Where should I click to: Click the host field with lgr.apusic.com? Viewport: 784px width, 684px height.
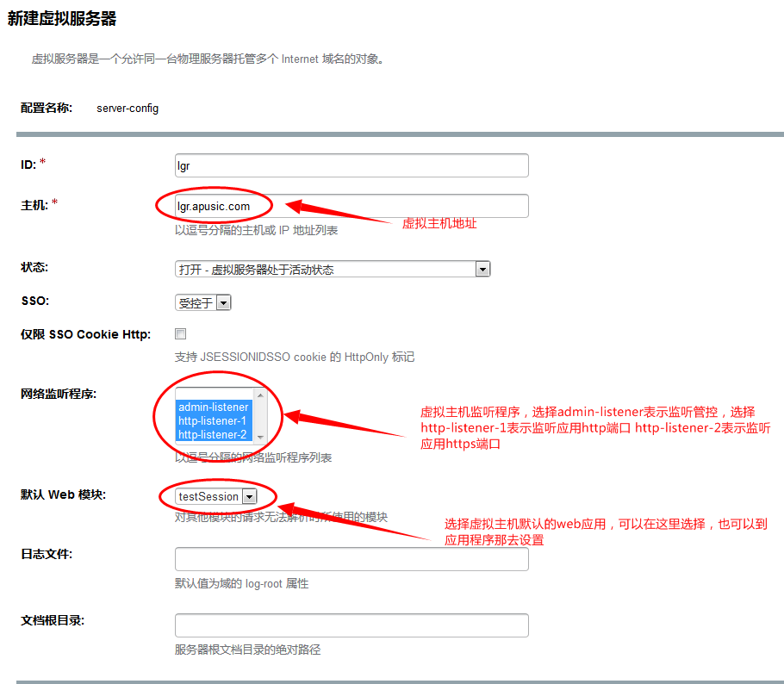pyautogui.click(x=351, y=206)
